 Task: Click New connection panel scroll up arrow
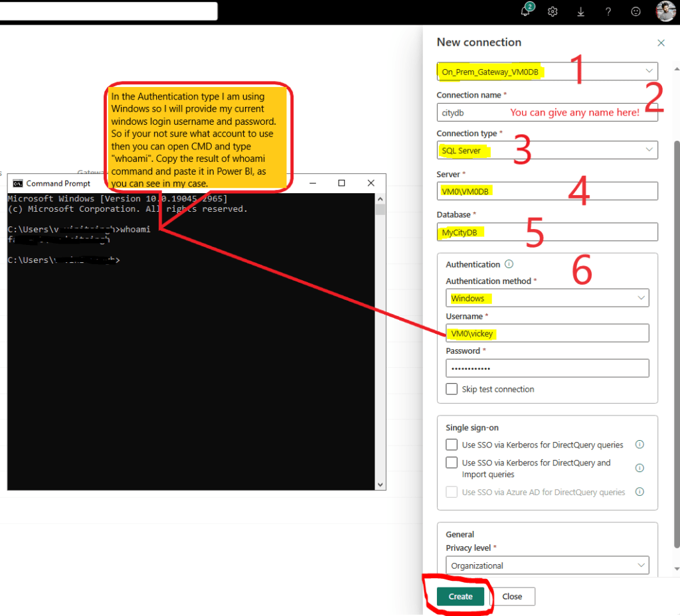pyautogui.click(x=677, y=69)
